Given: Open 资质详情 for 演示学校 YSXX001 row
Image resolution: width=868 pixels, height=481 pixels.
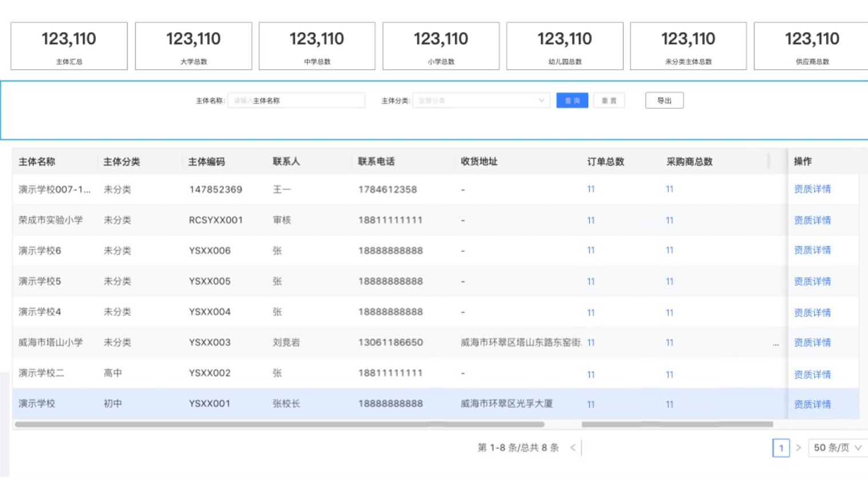Looking at the screenshot, I should 812,404.
